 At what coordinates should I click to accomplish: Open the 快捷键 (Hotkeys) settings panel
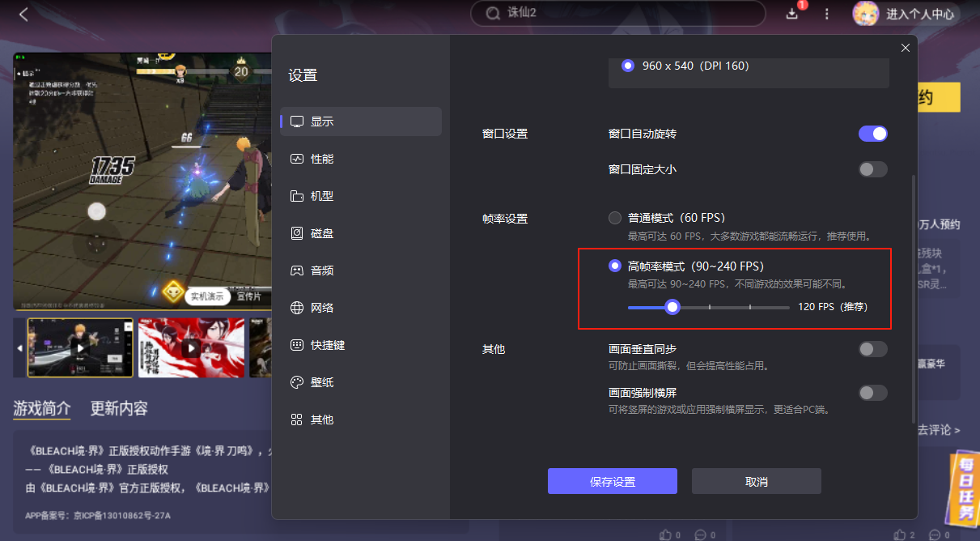320,344
